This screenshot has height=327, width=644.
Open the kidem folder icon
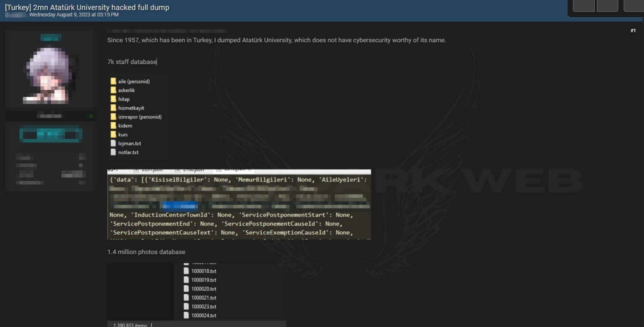113,125
